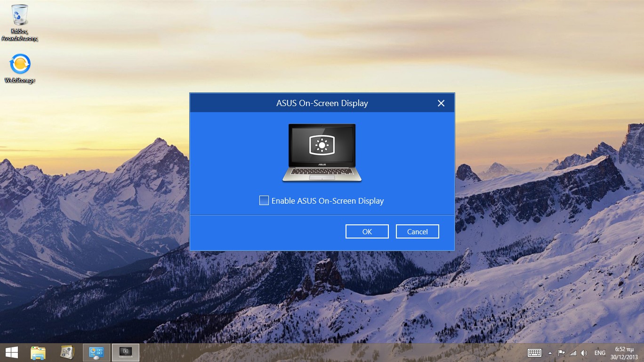Open the Action Center flag icon

coord(561,353)
